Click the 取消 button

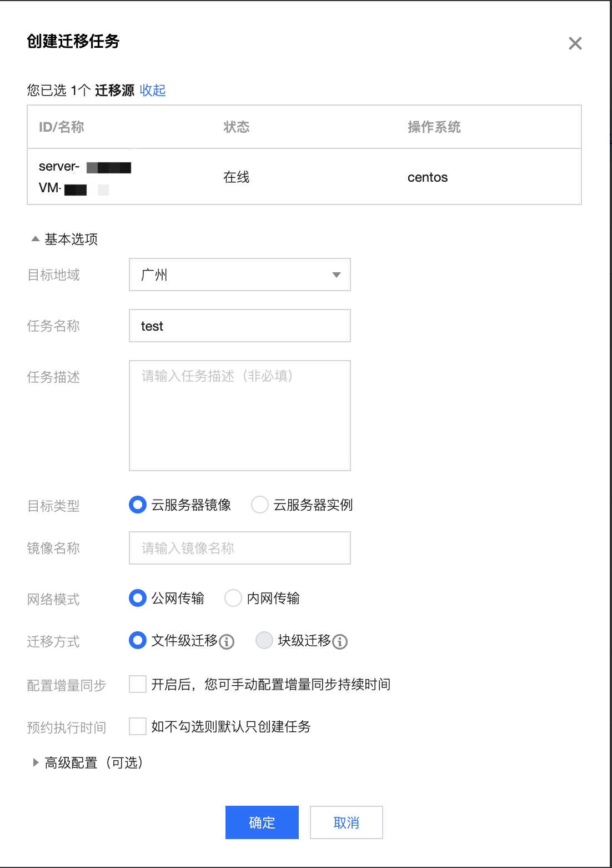coord(347,822)
